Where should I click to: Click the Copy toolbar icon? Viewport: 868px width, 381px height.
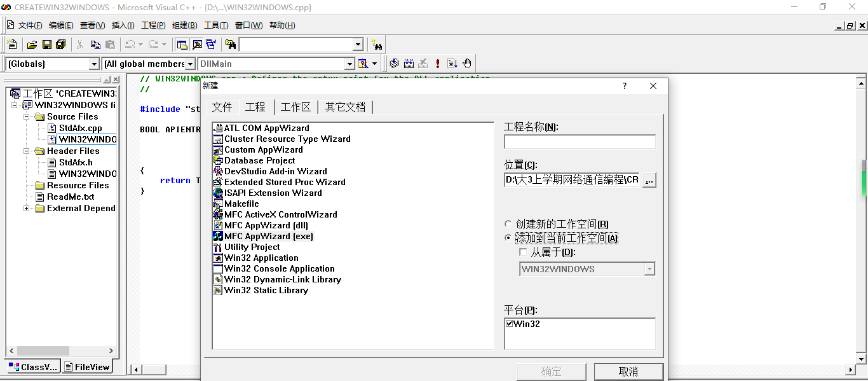95,45
